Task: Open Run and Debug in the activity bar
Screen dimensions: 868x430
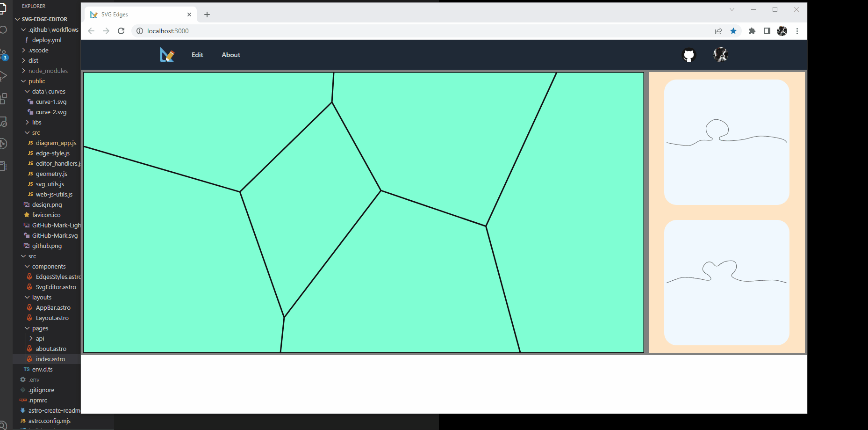Action: 4,75
